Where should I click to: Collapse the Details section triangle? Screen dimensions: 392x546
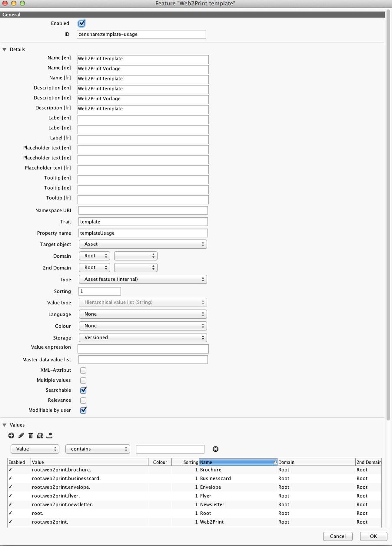[x=4, y=50]
